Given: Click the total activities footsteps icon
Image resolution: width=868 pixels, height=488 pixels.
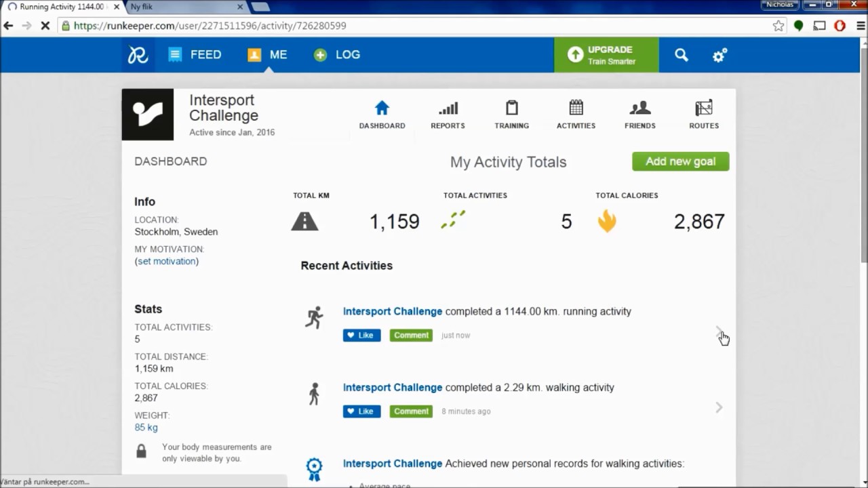Looking at the screenshot, I should point(453,220).
